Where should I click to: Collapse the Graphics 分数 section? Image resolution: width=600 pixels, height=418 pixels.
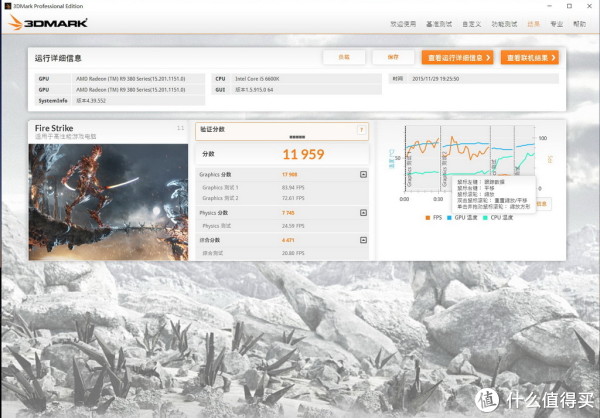(x=363, y=175)
